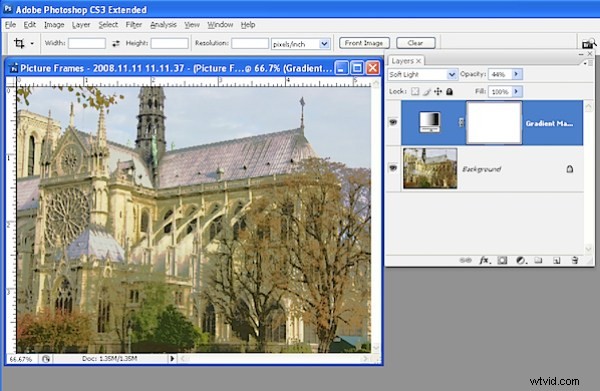Open the Edit menu

tap(29, 25)
